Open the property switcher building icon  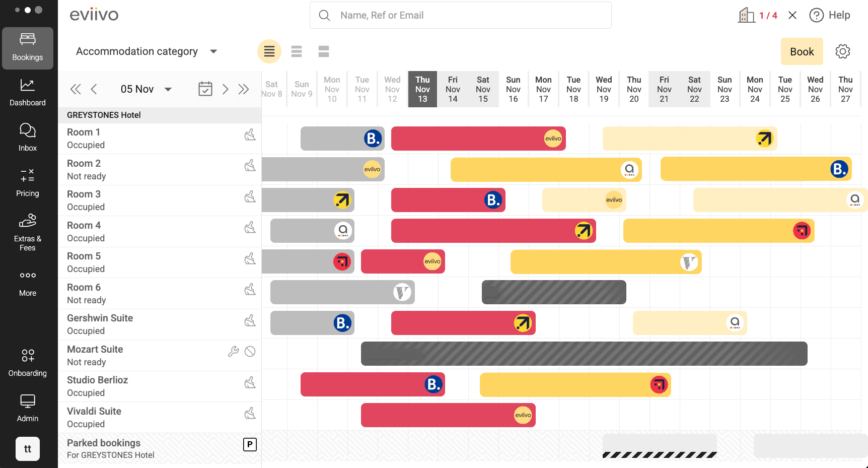click(746, 16)
